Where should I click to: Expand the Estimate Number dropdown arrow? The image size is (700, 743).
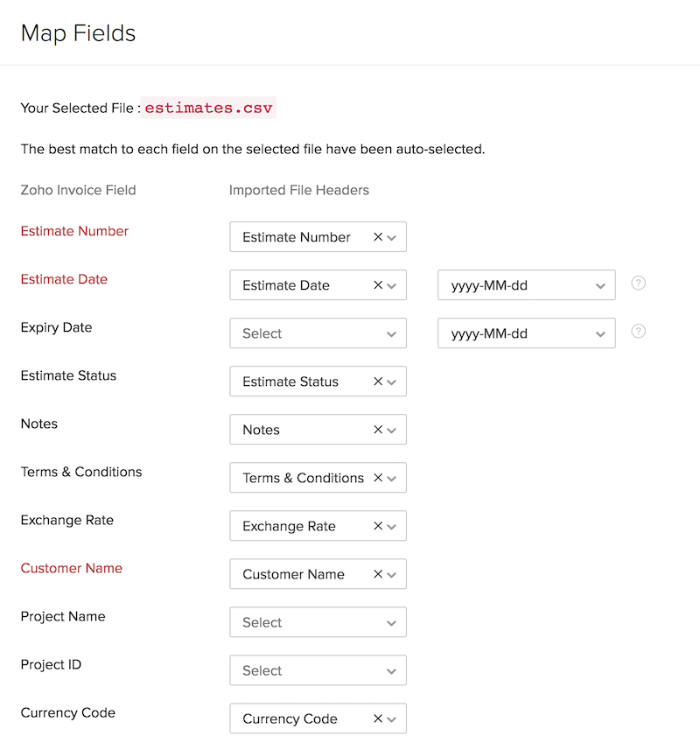click(x=392, y=237)
